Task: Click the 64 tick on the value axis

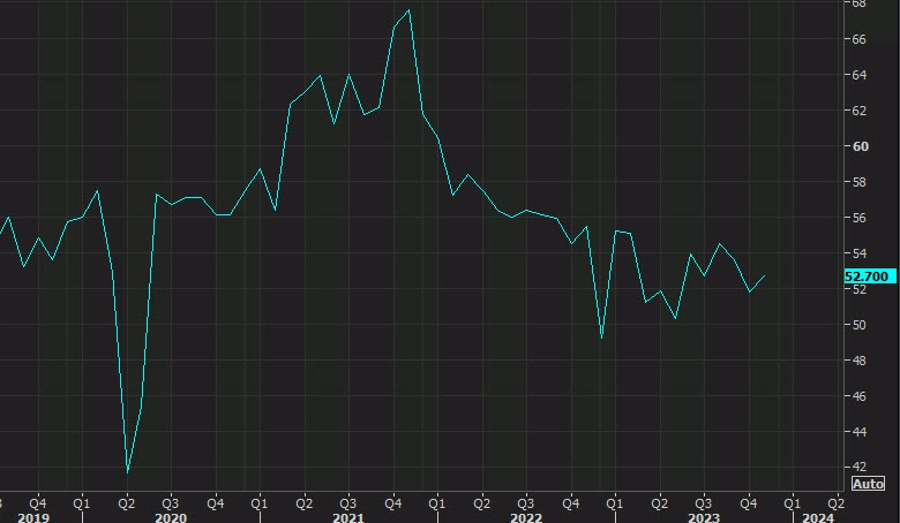Action: coord(859,75)
